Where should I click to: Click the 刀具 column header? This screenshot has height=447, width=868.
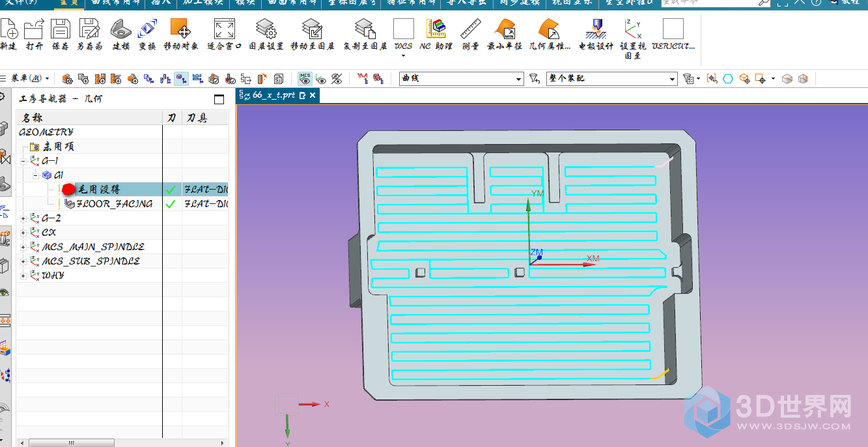(205, 118)
